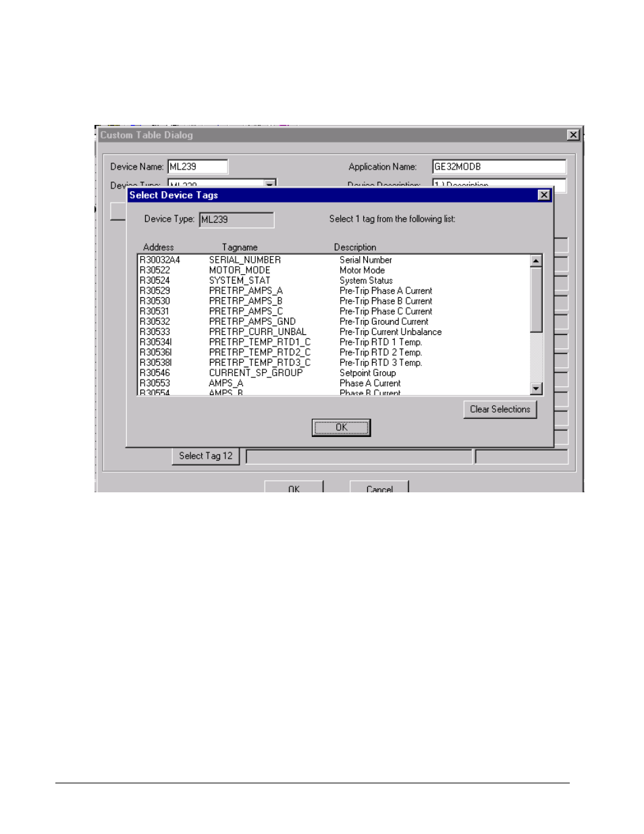Viewport: 644px width, 834px height.
Task: Select the PRETRP_AMPS_B tag row
Action: pyautogui.click(x=333, y=301)
